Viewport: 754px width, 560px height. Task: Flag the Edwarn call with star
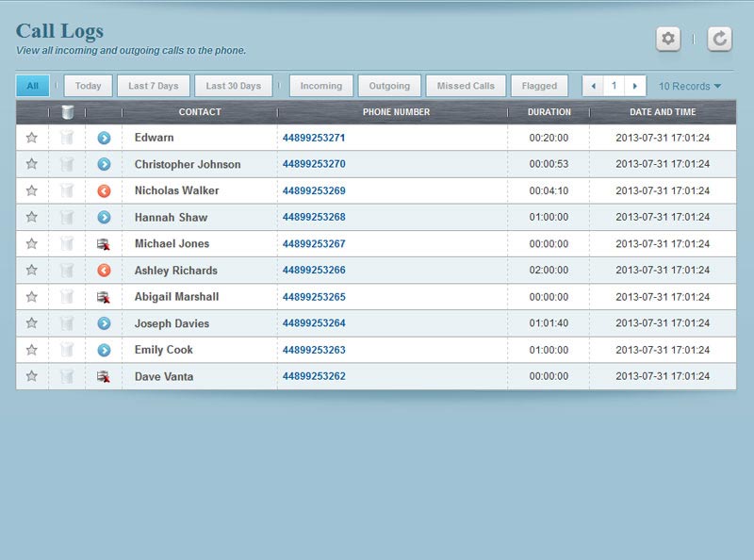click(x=32, y=138)
